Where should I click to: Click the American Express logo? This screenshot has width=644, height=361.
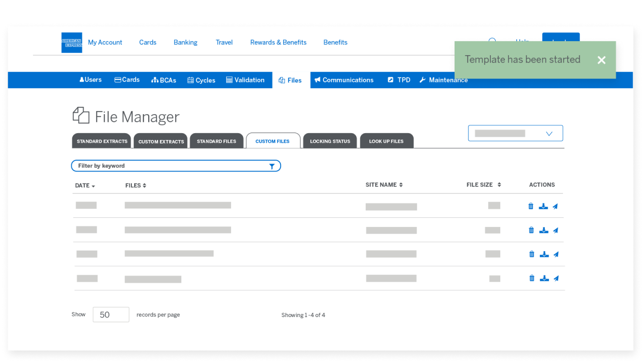point(72,43)
